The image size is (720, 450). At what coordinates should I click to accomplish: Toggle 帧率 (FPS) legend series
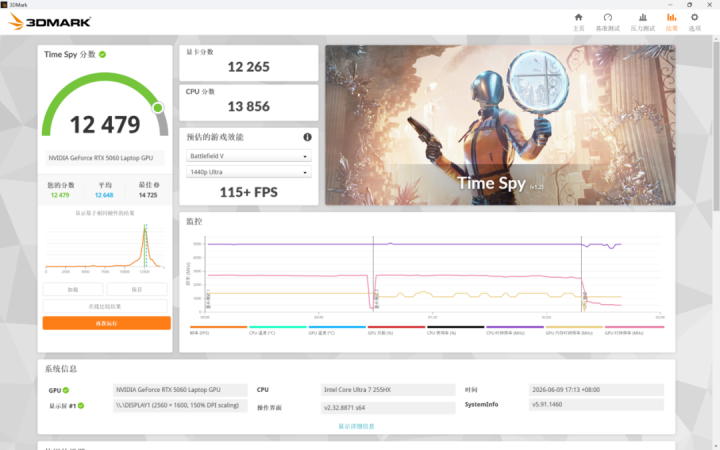click(218, 330)
